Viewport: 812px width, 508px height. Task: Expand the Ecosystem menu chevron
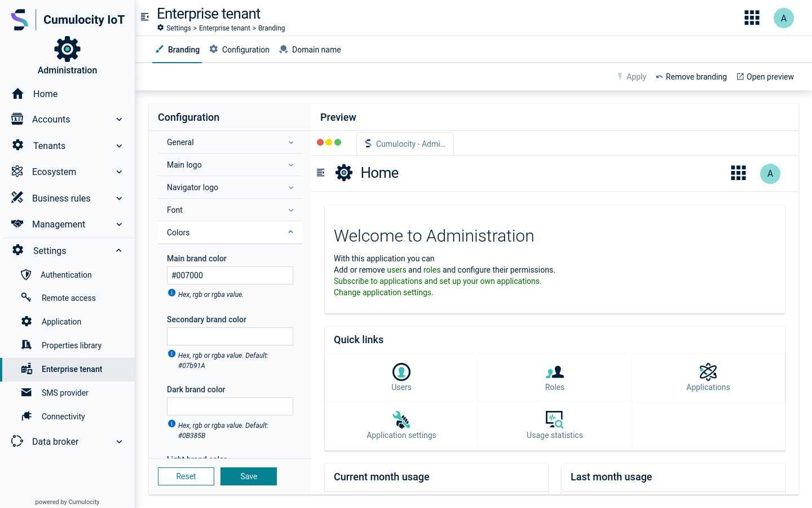119,172
